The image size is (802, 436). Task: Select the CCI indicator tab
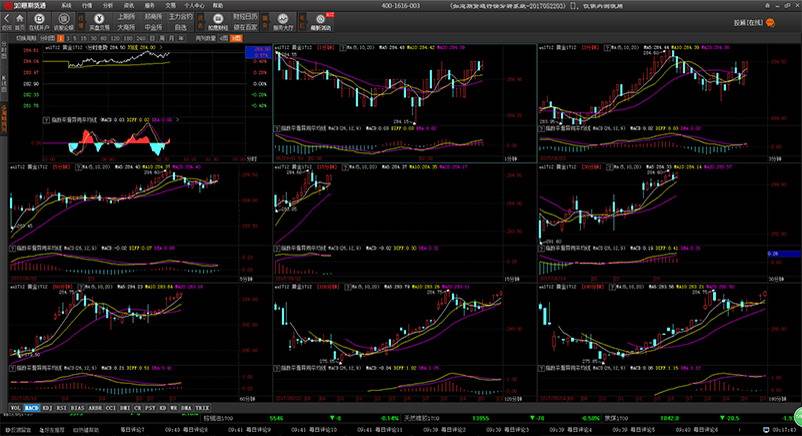tap(110, 408)
